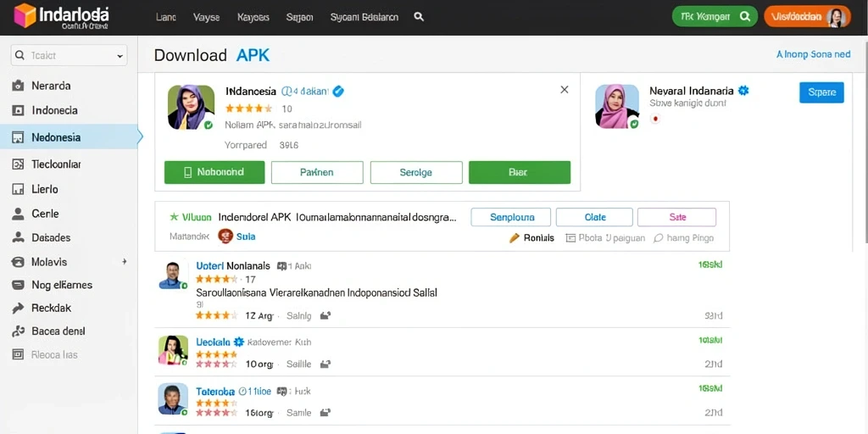Screen dimensions: 868x434
Task: Click the hamg Pingo option
Action: [684, 238]
